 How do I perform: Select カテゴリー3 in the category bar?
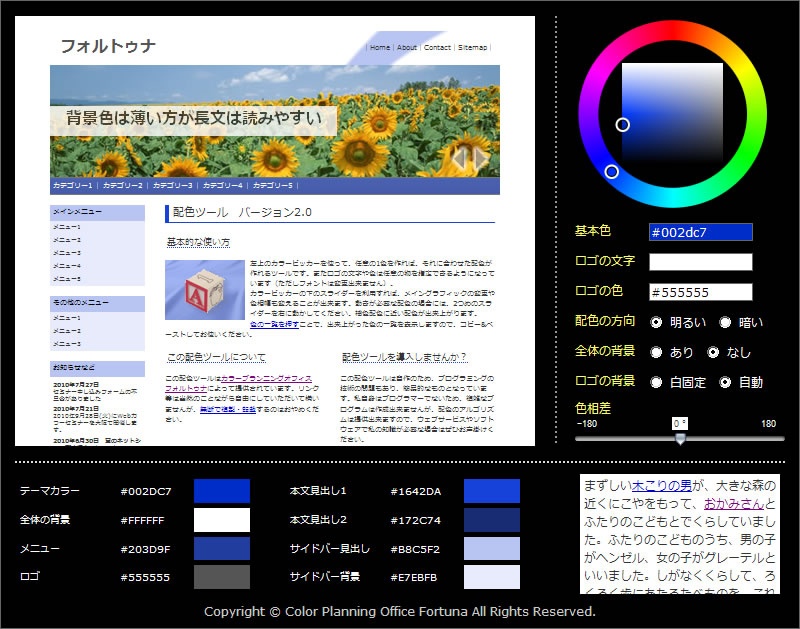[173, 186]
